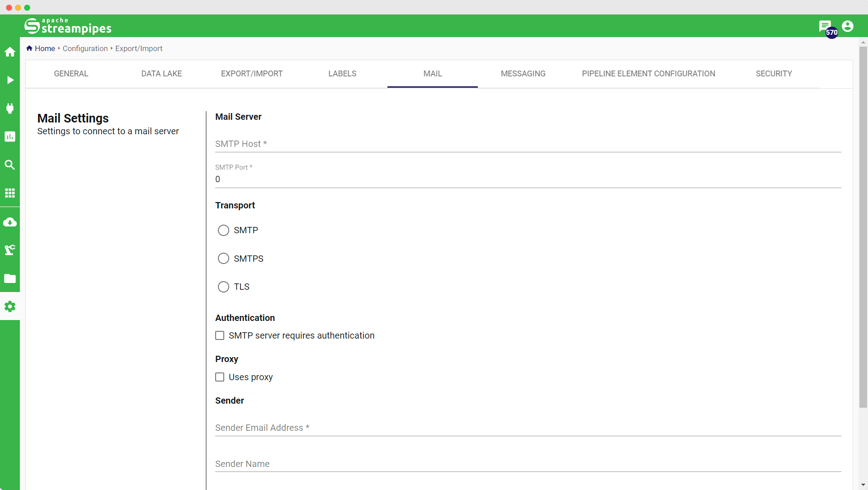868x490 pixels.
Task: Open the user account profile icon
Action: pos(848,26)
